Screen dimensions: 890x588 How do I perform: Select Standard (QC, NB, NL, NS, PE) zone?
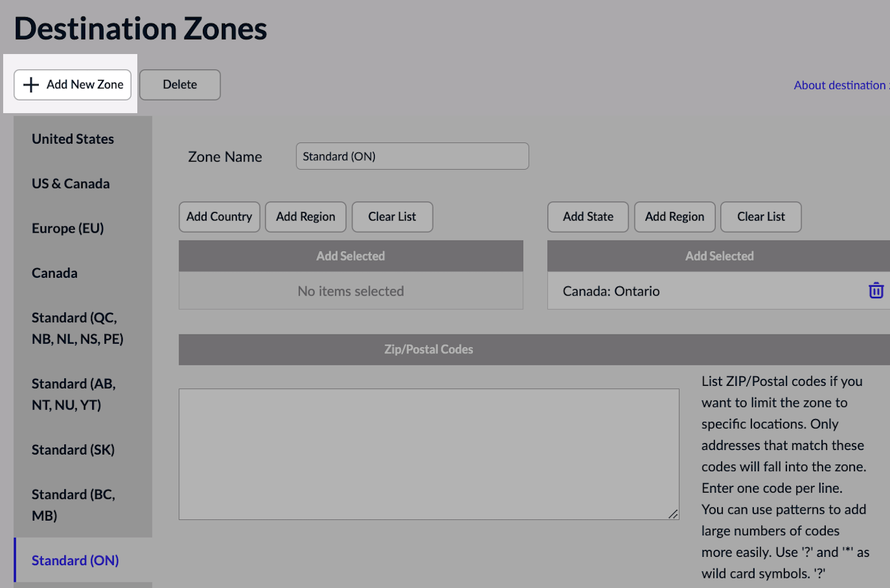[77, 328]
